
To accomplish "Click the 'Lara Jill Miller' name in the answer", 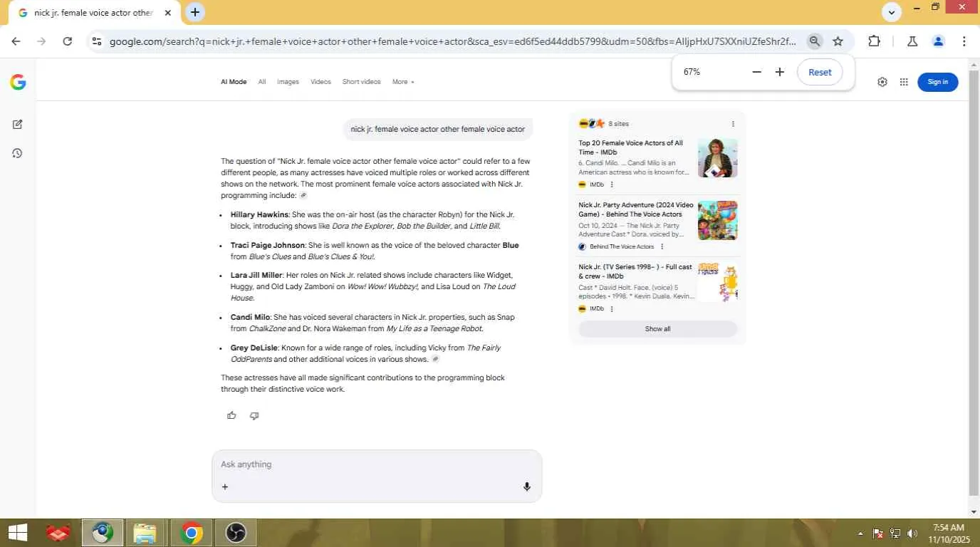I will pos(256,275).
